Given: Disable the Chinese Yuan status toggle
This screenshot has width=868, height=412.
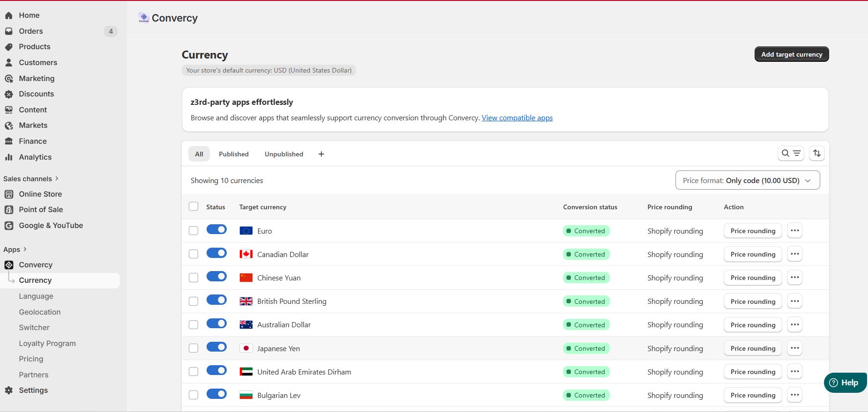Looking at the screenshot, I should coord(216,276).
